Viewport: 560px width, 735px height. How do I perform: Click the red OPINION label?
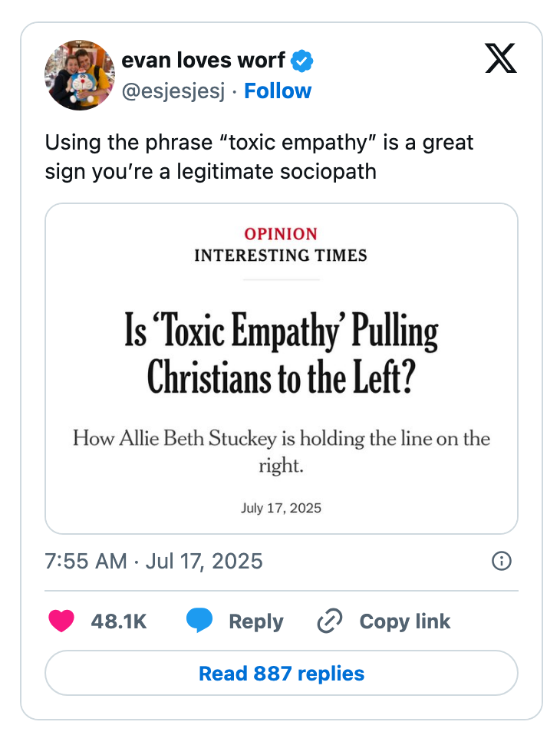(x=281, y=234)
